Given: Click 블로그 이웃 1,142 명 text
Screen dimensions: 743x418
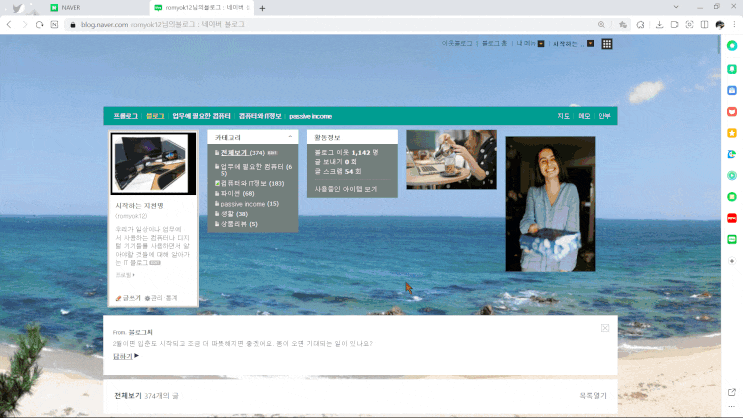Looking at the screenshot, I should (x=346, y=153).
